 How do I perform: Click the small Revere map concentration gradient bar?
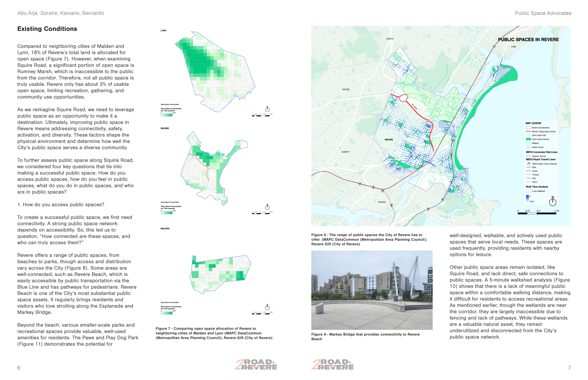coord(166,213)
